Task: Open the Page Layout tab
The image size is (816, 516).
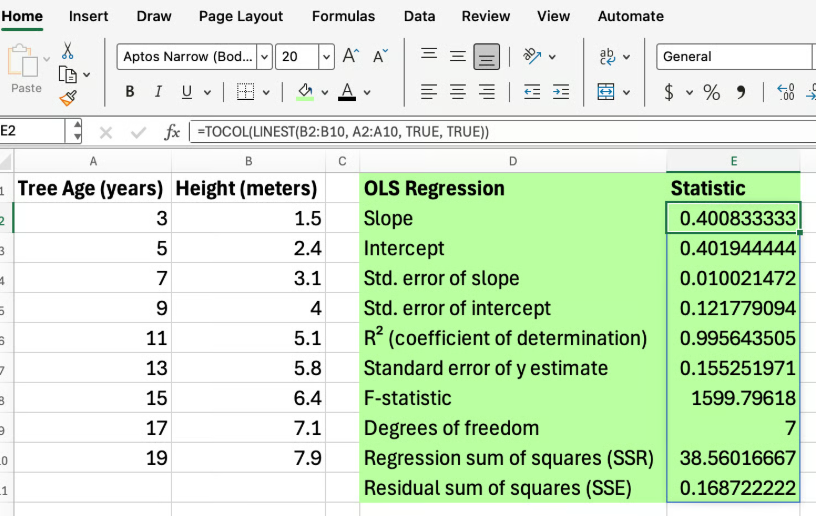Action: [x=241, y=16]
